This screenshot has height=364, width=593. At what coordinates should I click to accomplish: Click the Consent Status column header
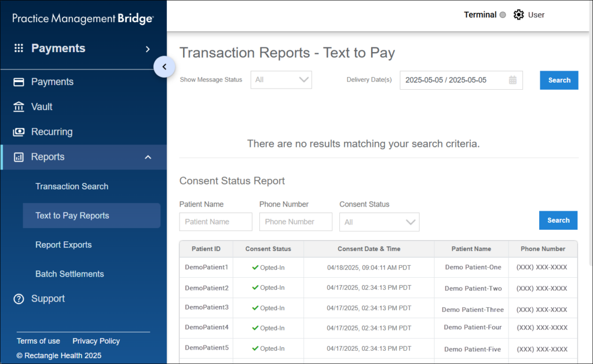point(268,249)
